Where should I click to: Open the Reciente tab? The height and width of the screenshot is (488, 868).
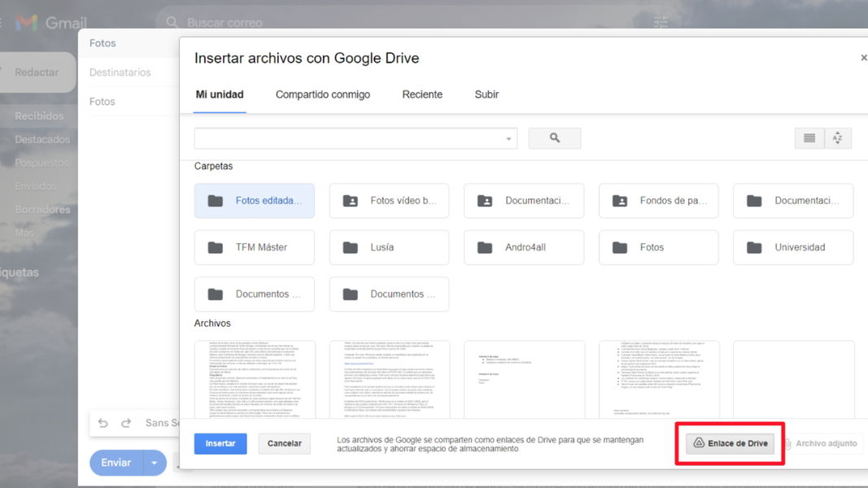(422, 94)
